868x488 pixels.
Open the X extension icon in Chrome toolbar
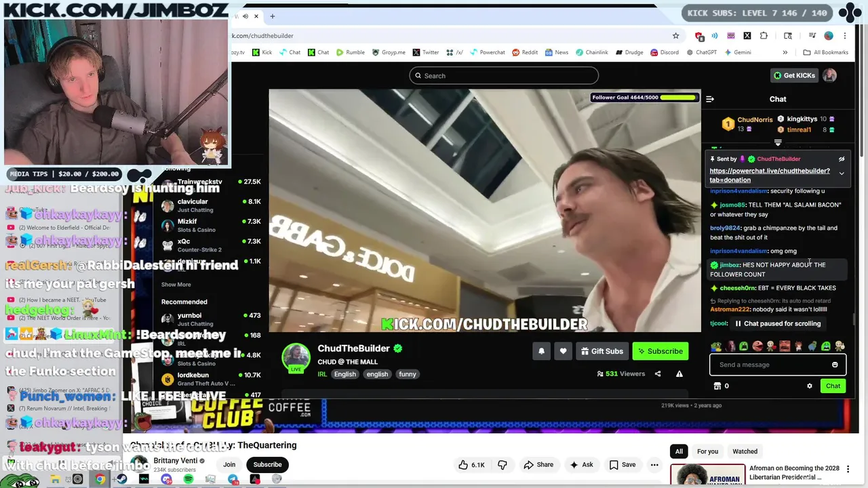click(x=747, y=36)
